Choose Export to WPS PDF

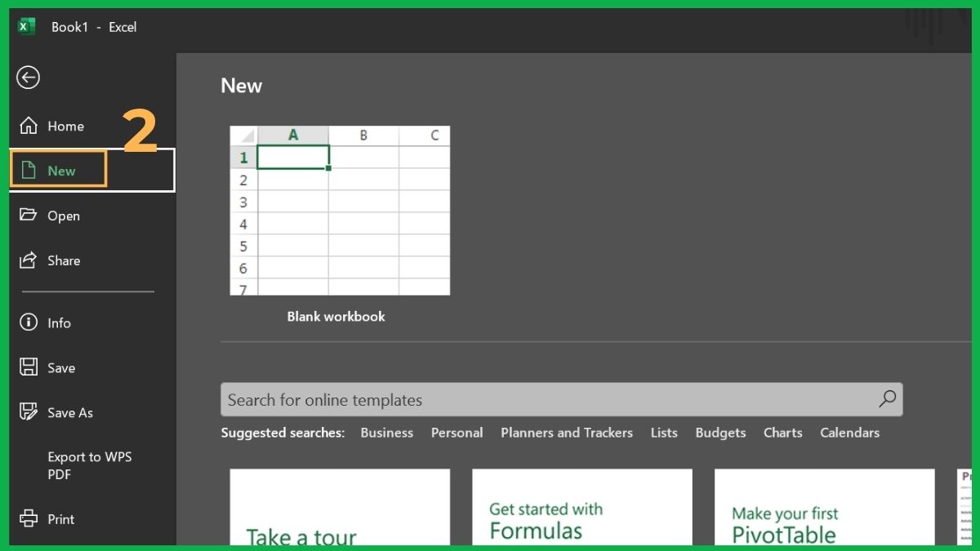(x=89, y=465)
